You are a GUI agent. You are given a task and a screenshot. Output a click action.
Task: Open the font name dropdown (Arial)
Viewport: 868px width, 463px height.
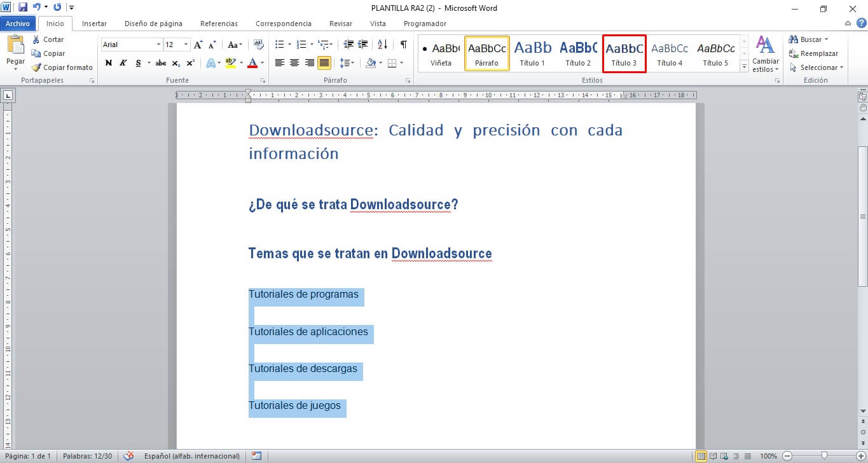click(x=158, y=45)
